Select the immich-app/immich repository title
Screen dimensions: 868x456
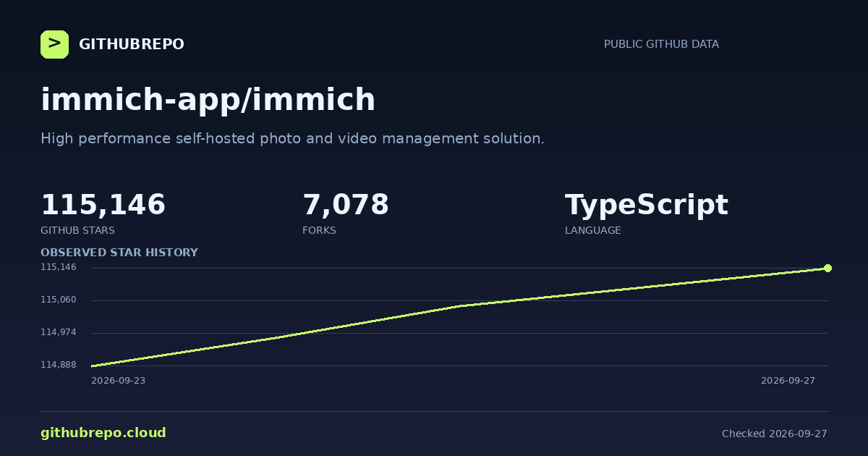click(208, 100)
